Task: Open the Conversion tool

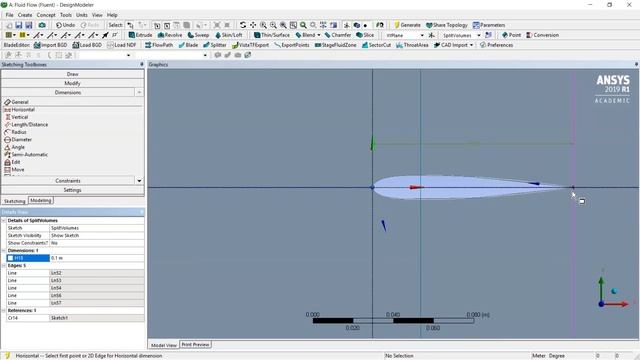Action: tap(542, 35)
